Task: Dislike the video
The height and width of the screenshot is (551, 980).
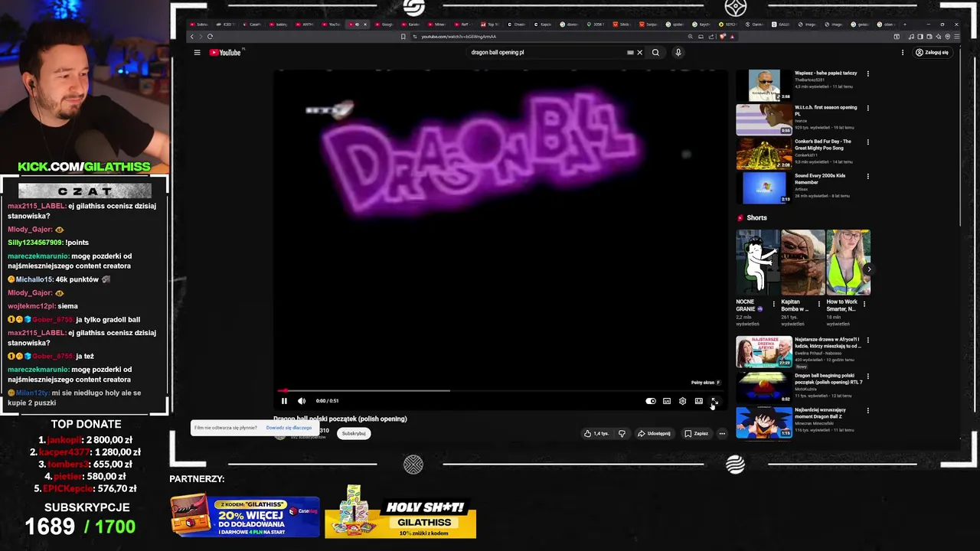Action: pyautogui.click(x=622, y=433)
